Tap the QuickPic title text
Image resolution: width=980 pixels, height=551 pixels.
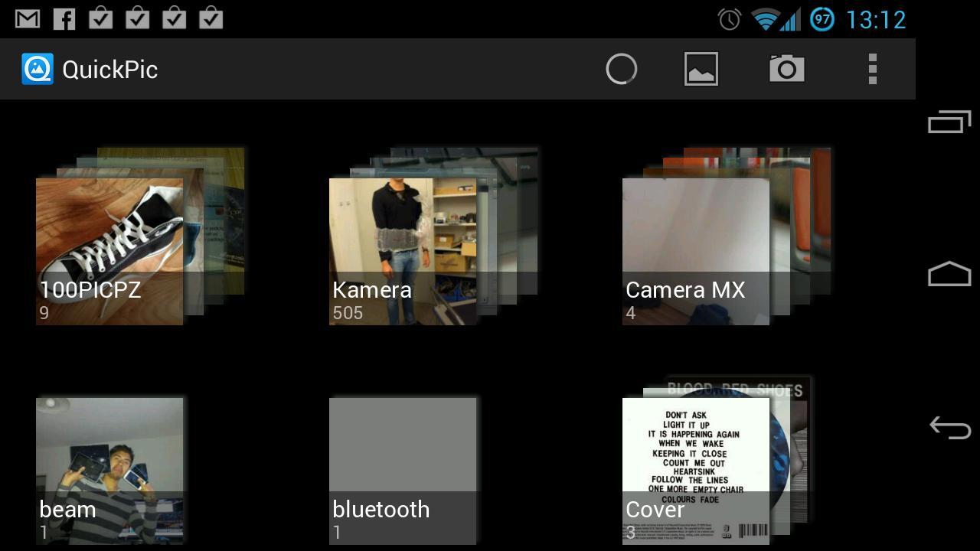pos(109,70)
